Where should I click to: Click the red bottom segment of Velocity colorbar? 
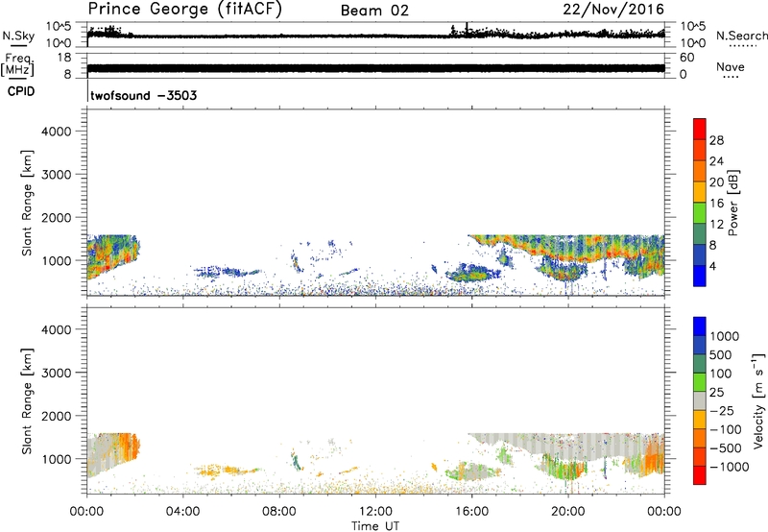pyautogui.click(x=700, y=475)
